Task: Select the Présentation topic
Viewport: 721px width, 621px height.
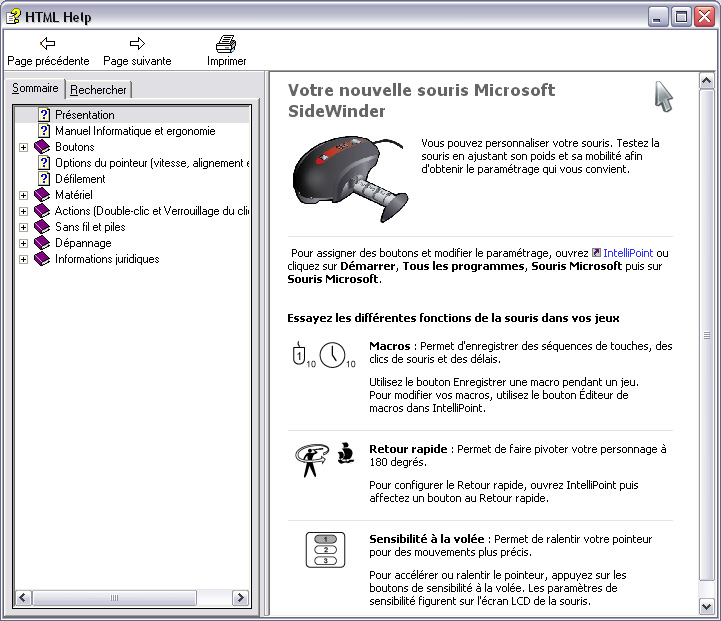Action: (x=85, y=114)
